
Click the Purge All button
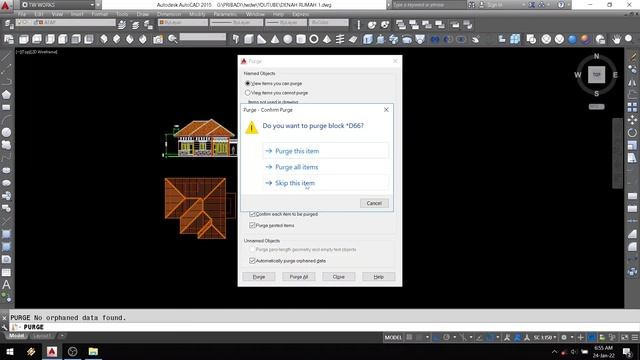[x=298, y=277]
